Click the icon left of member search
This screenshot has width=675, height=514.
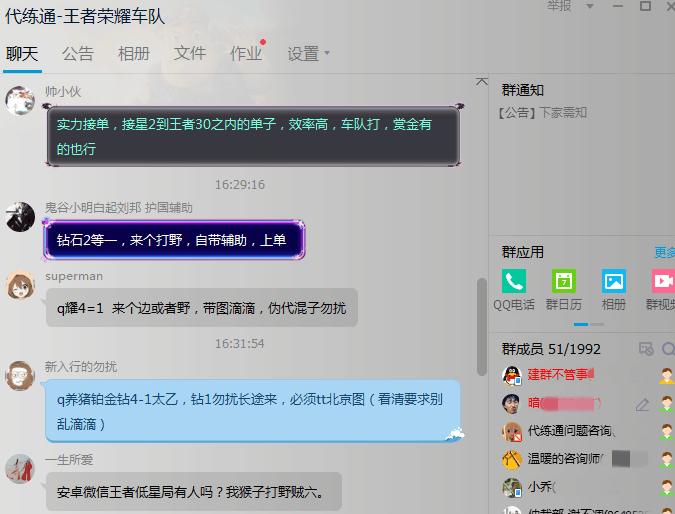coord(646,349)
